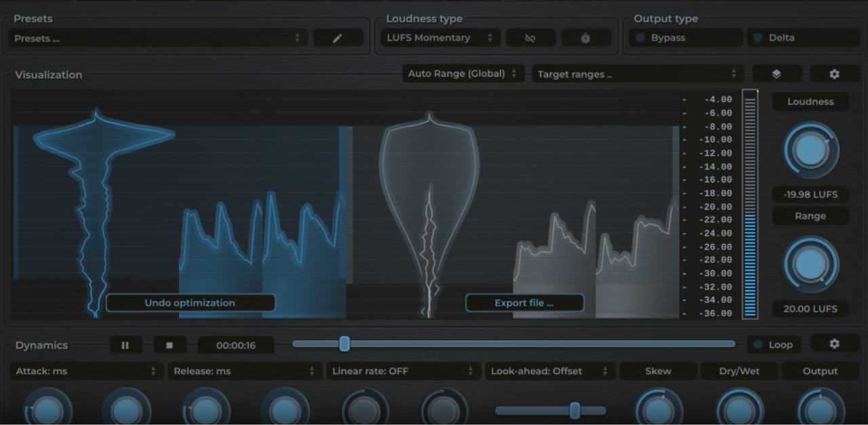Open Visualization settings gear
The height and width of the screenshot is (425, 868).
point(834,74)
